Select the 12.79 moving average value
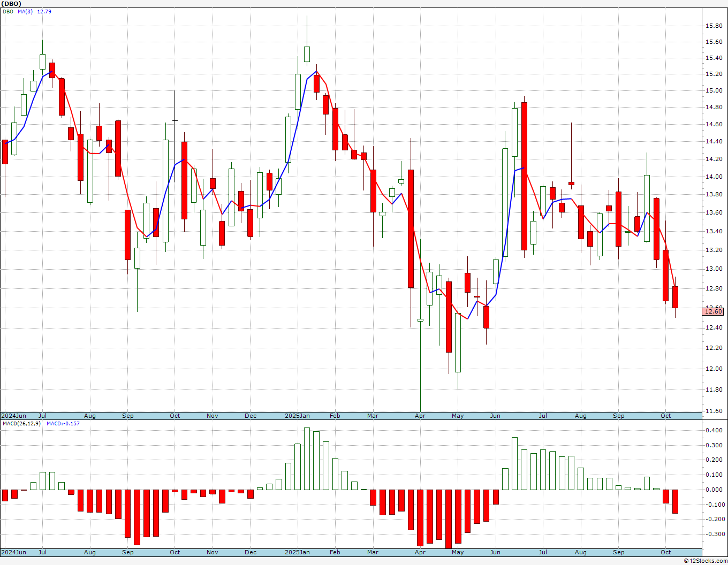Viewport: 728px width, 565px height. (x=44, y=11)
